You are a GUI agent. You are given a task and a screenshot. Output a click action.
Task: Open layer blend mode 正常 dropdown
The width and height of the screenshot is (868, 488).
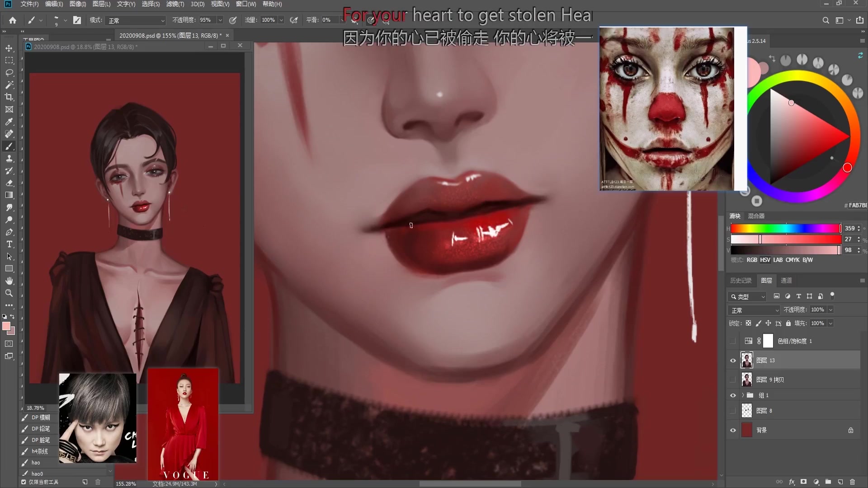[754, 310]
